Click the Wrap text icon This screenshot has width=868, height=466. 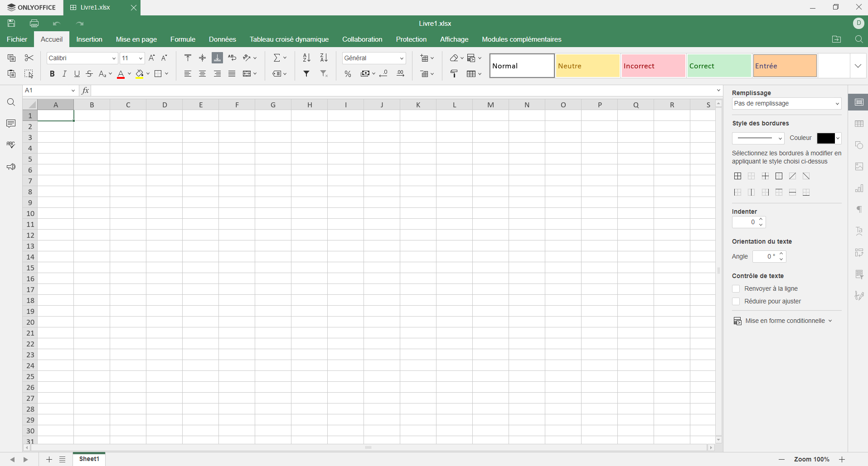coord(232,58)
